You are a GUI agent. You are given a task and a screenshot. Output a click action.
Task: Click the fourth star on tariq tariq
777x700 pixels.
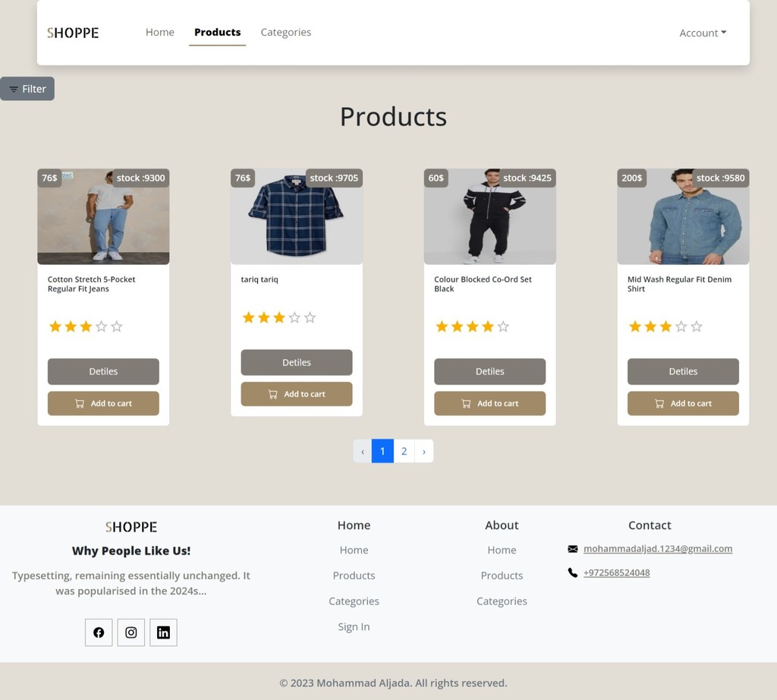pyautogui.click(x=294, y=317)
